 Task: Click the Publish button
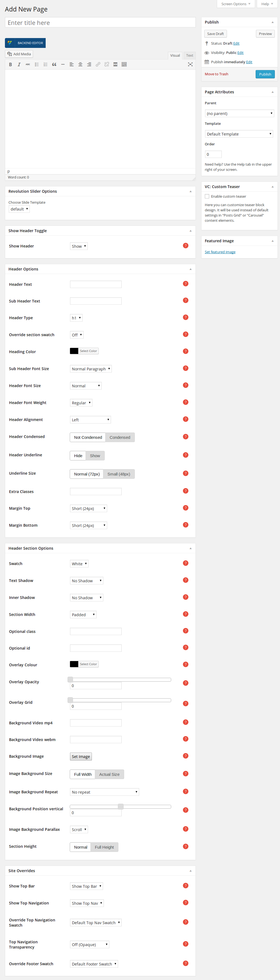[265, 74]
